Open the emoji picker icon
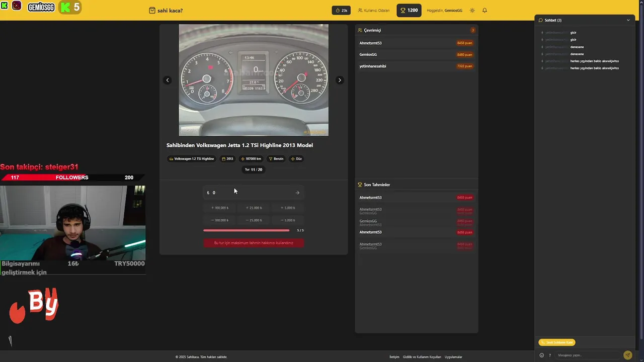Screen dimensions: 644x362 [x=542, y=355]
